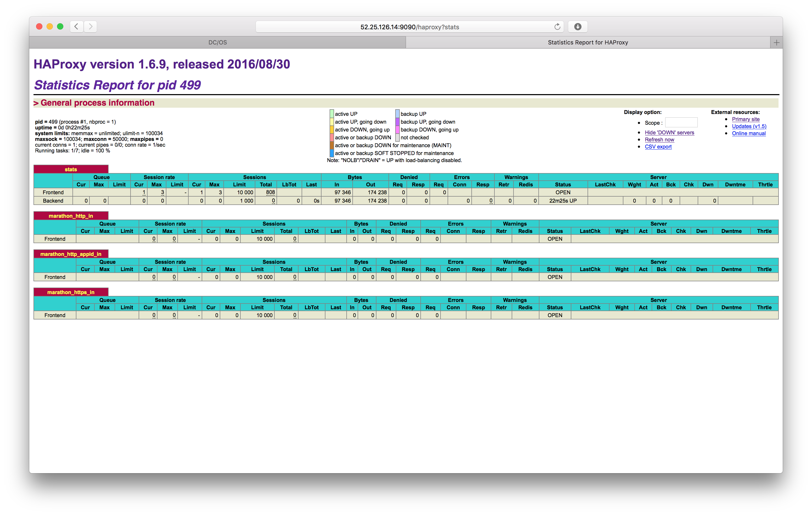
Task: Select the Statistics Report for HAProxy tab
Action: [x=588, y=42]
